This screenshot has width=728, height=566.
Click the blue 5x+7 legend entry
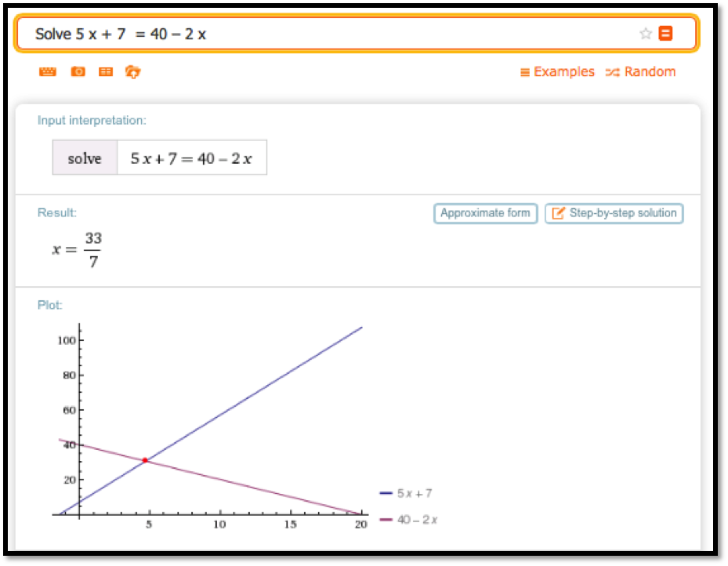click(406, 494)
